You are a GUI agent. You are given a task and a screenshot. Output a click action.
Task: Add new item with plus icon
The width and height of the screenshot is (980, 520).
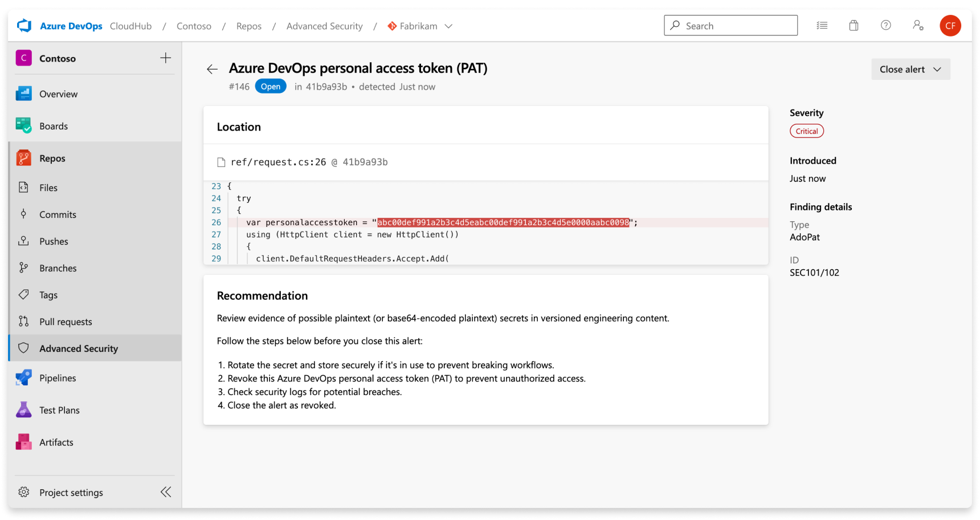point(165,58)
